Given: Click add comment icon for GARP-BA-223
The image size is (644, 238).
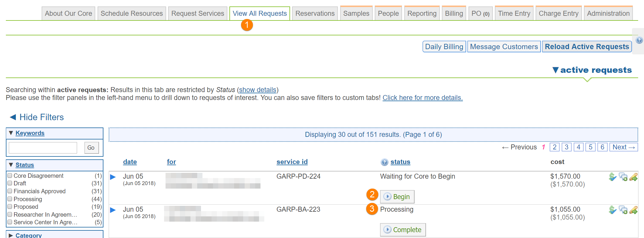Looking at the screenshot, I should [x=623, y=210].
